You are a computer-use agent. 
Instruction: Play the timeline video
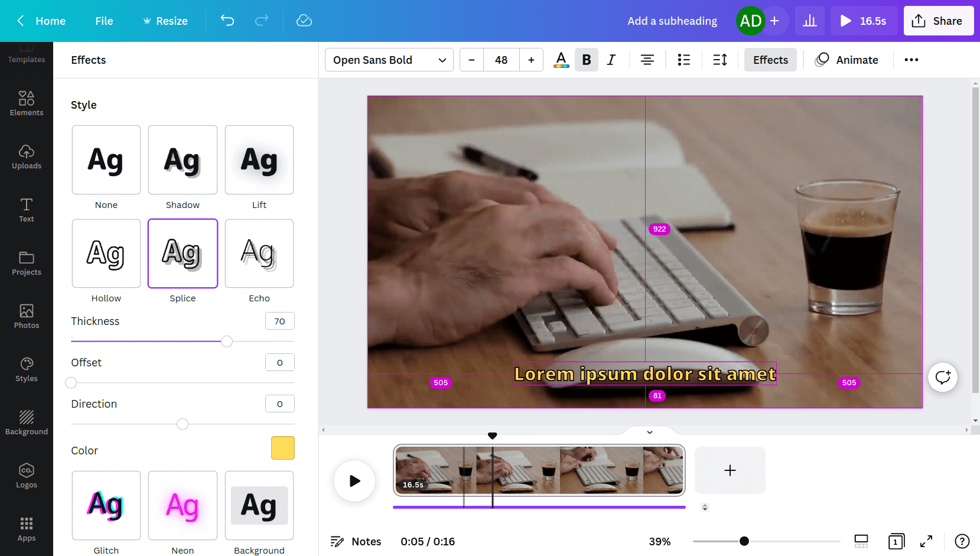(354, 481)
